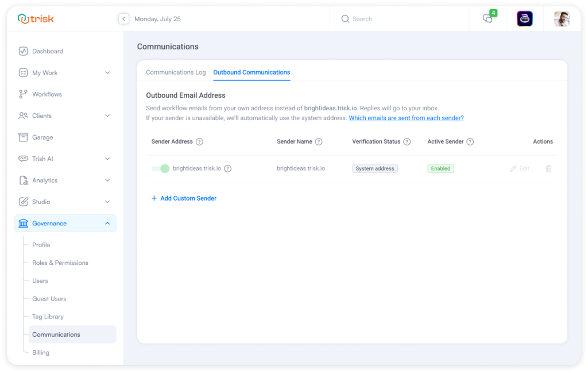Open 'Which emails are sent from each sender?' link
Viewport: 588px width, 373px height.
click(406, 118)
